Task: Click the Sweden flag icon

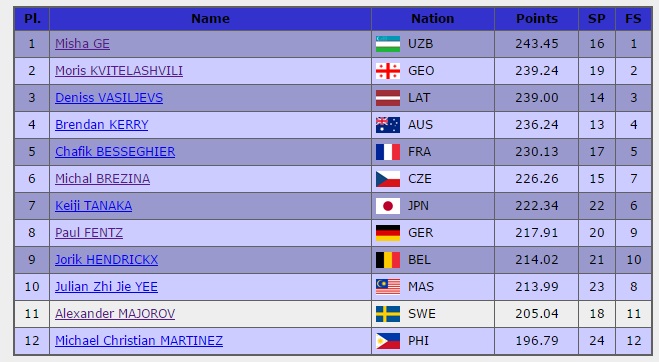Action: [x=387, y=314]
